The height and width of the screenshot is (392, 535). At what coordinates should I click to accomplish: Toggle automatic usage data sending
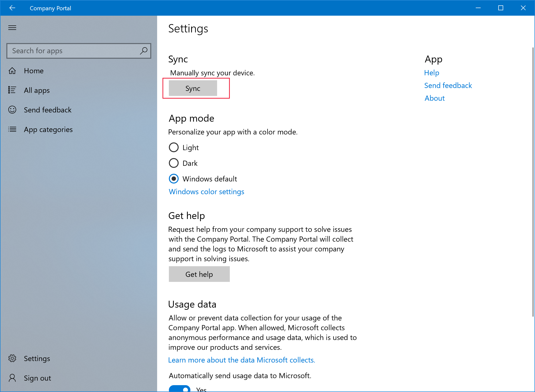point(179,388)
